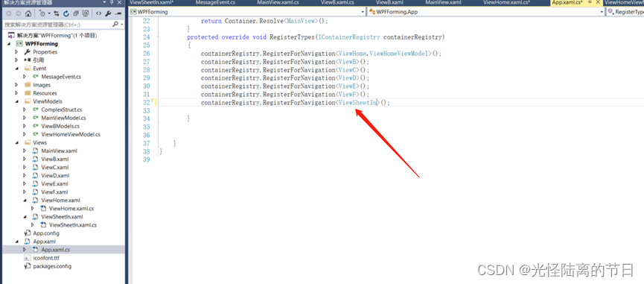Expand the Properties node
The height and width of the screenshot is (284, 644).
(x=16, y=51)
